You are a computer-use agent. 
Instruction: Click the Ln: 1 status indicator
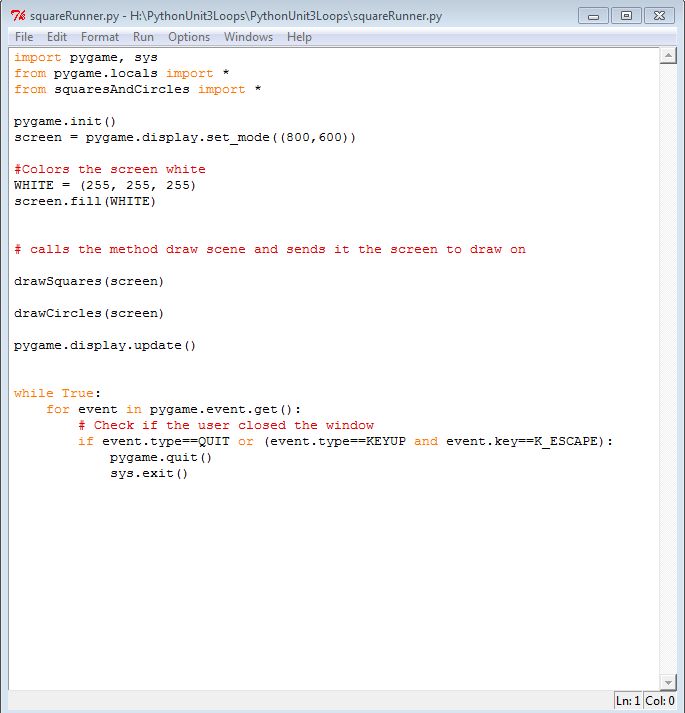coord(628,701)
